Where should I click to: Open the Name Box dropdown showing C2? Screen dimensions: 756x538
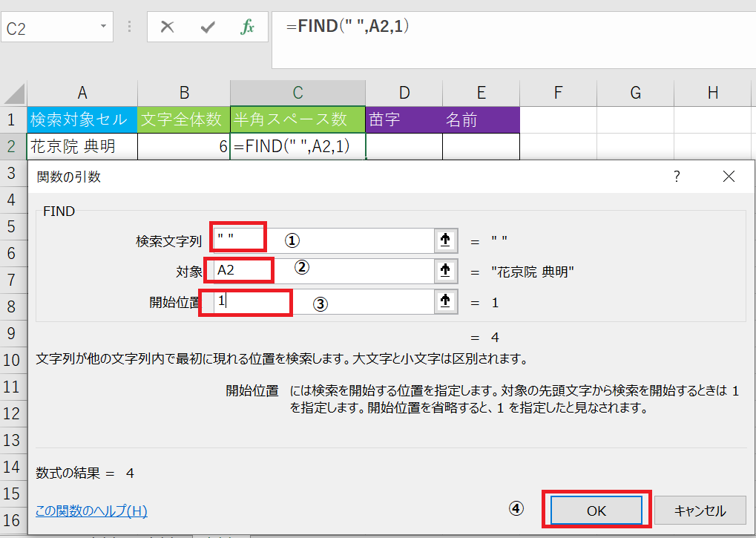(104, 24)
